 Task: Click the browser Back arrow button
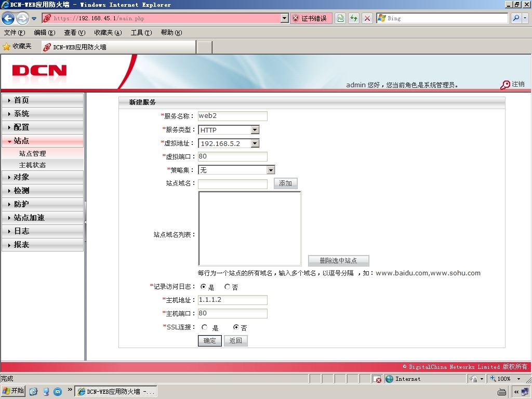click(8, 18)
